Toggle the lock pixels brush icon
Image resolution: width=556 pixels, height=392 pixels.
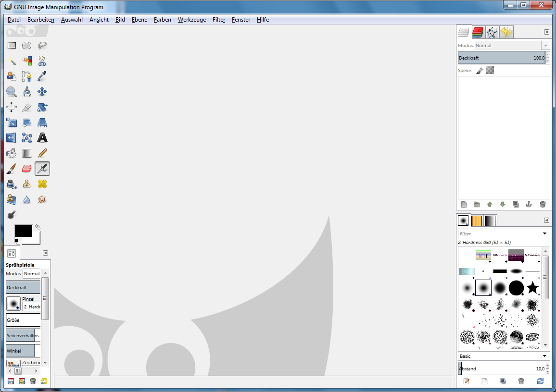(x=480, y=71)
